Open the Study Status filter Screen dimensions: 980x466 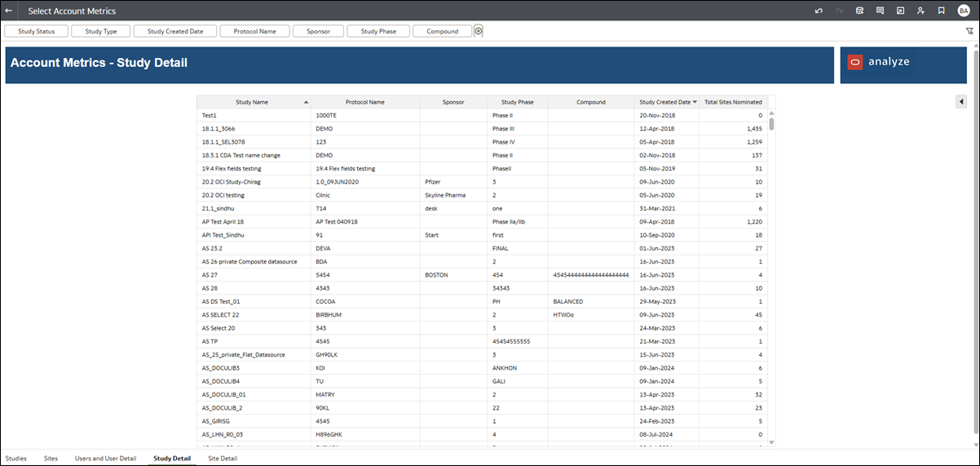37,31
